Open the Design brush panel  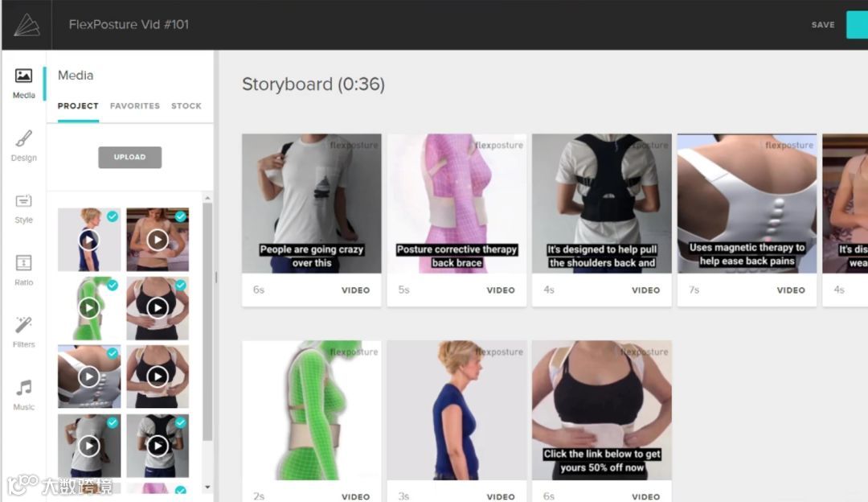click(23, 146)
